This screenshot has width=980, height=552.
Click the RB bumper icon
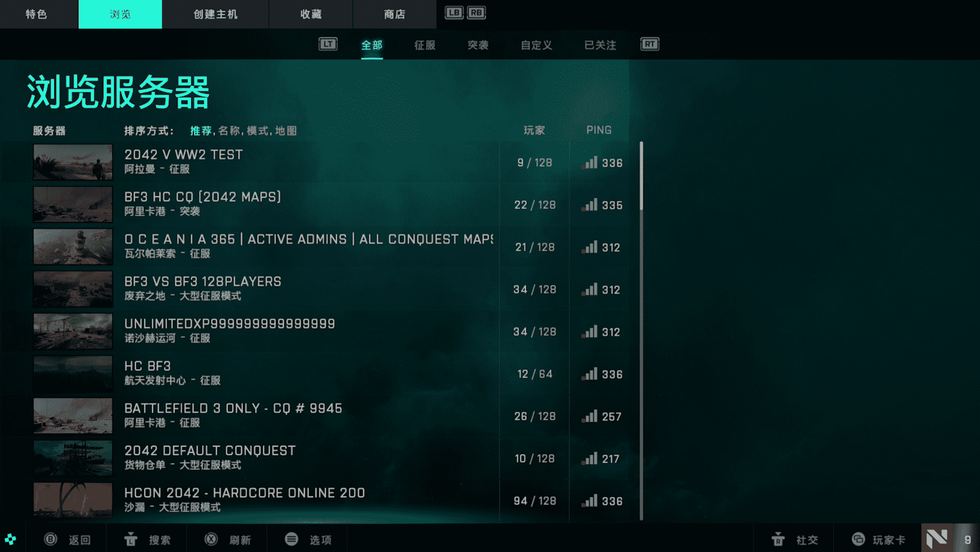click(476, 13)
